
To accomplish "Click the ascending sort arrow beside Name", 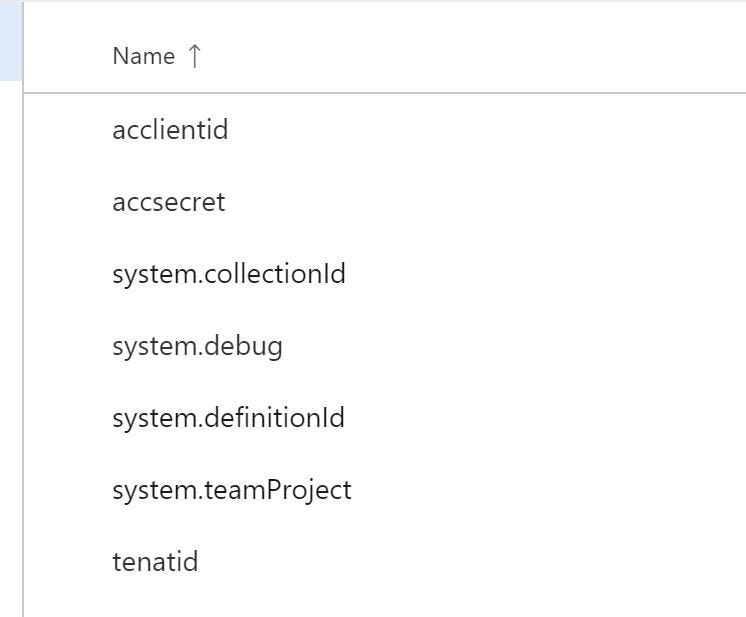I will click(x=194, y=56).
